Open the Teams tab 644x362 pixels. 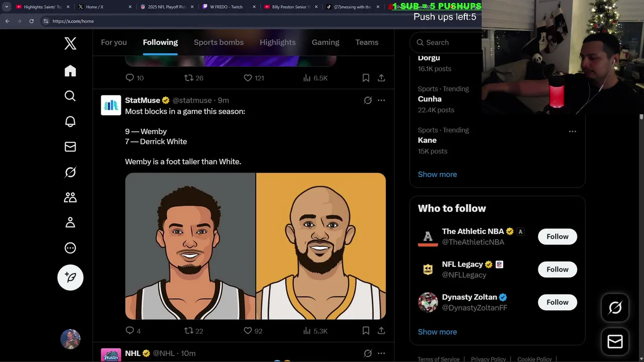coord(367,42)
